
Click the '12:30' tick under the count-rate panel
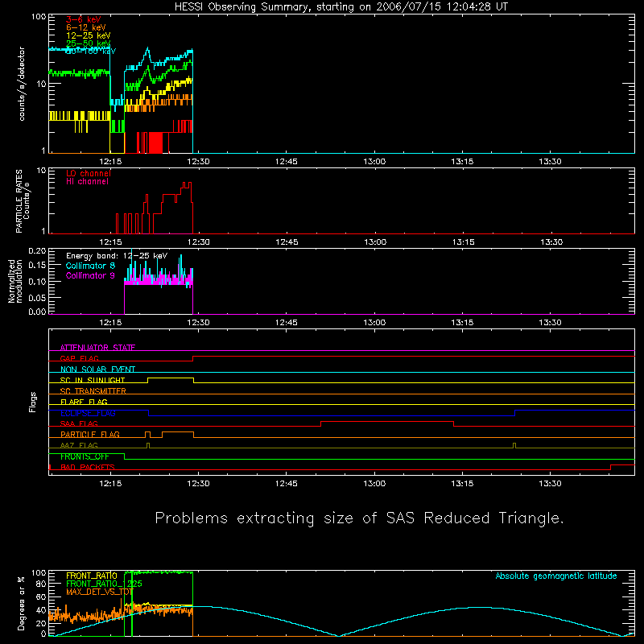[198, 162]
